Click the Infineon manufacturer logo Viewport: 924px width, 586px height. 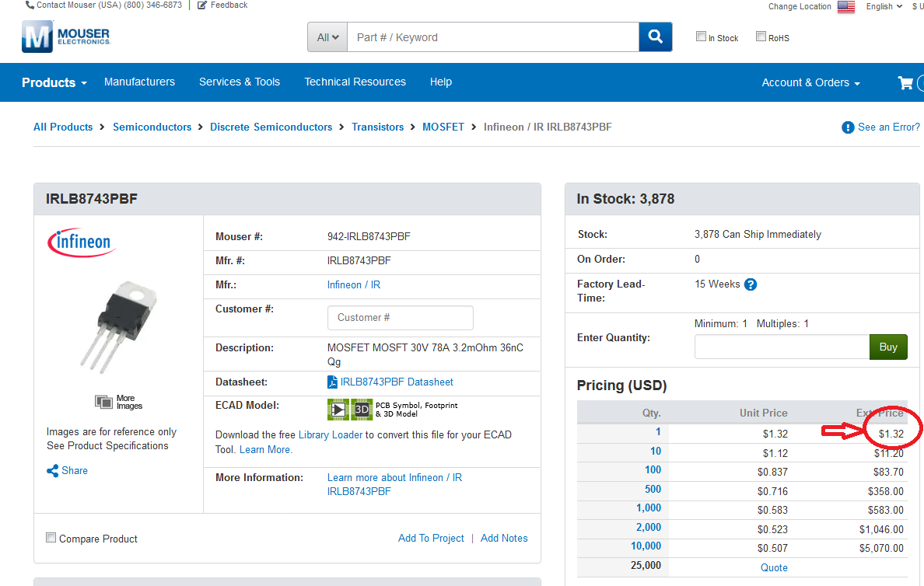pyautogui.click(x=82, y=242)
